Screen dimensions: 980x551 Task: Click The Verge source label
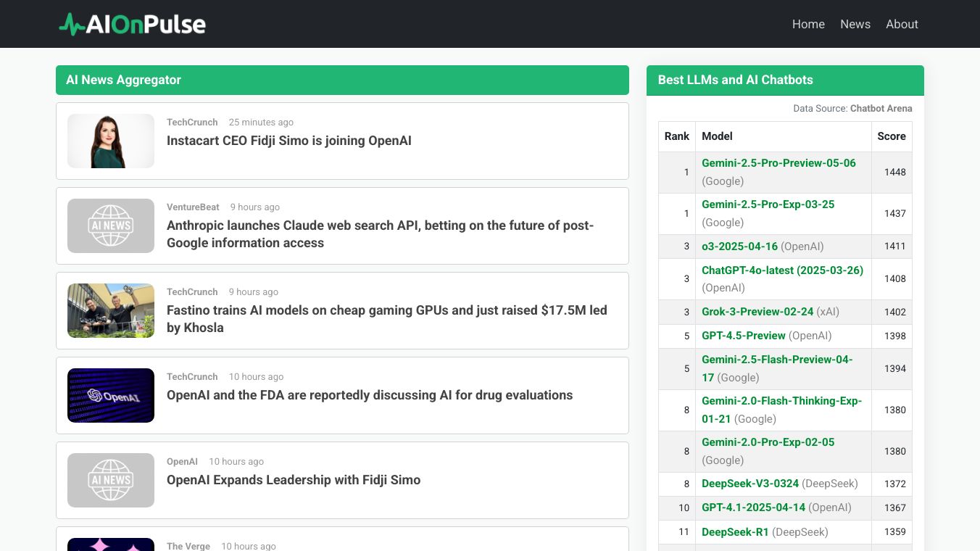188,546
